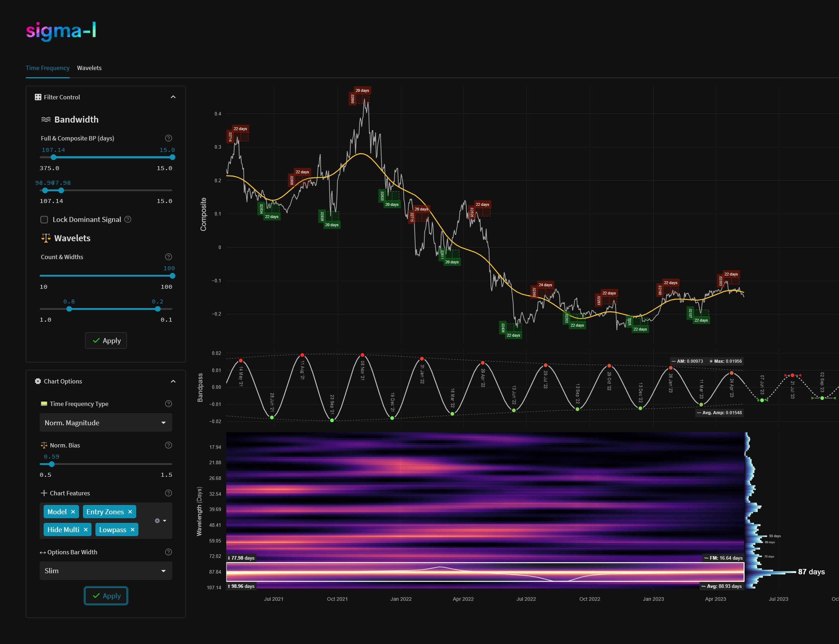Click the Time Frequency Type icon
Viewport: 839px width, 644px height.
point(44,403)
